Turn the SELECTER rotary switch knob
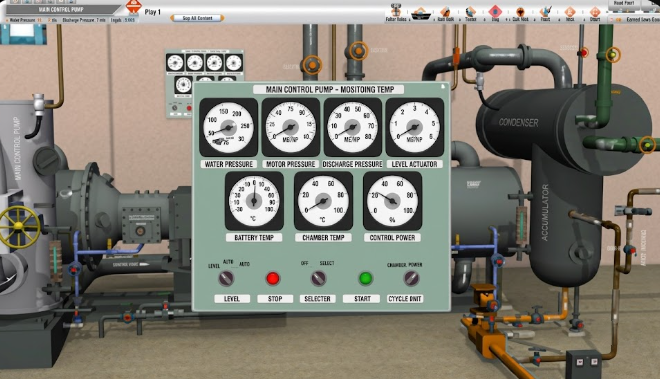The image size is (660, 379). pos(318,278)
